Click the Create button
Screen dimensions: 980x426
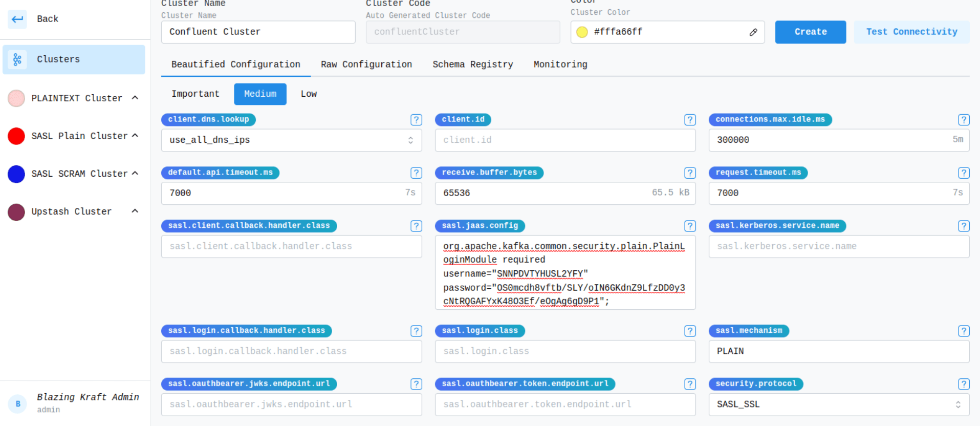[x=811, y=32]
